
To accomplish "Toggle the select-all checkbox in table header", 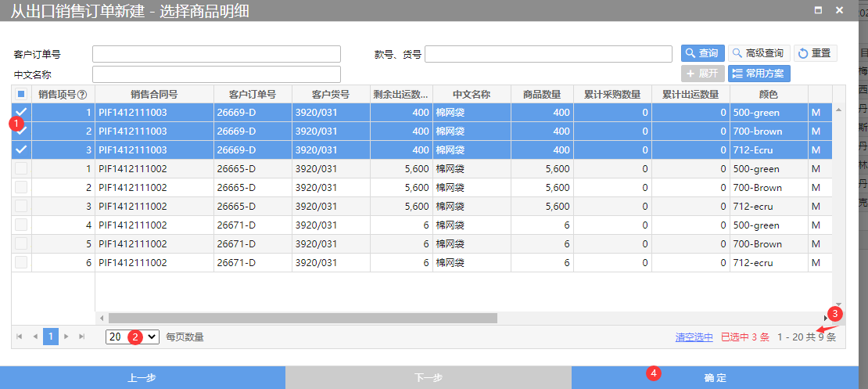I will (x=21, y=94).
